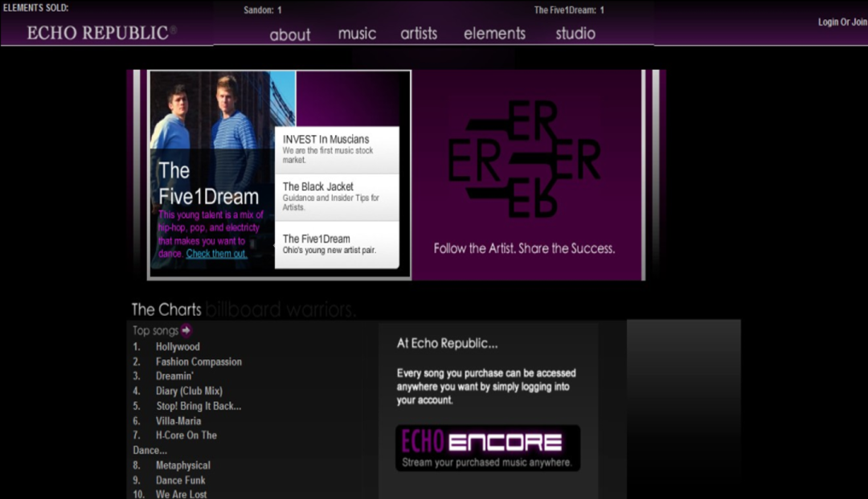Screen dimensions: 868x499
Task: Follow the Check them out link
Action: tap(216, 254)
